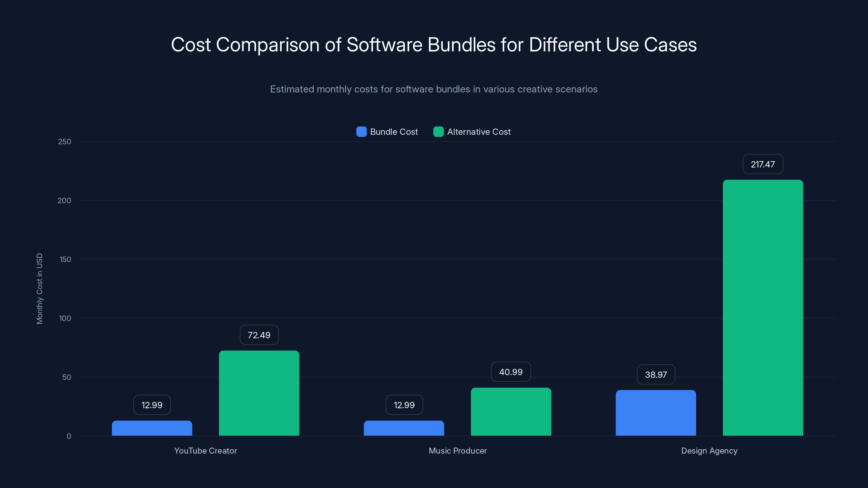This screenshot has width=868, height=488.
Task: Click the 40.99 data label
Action: point(510,372)
